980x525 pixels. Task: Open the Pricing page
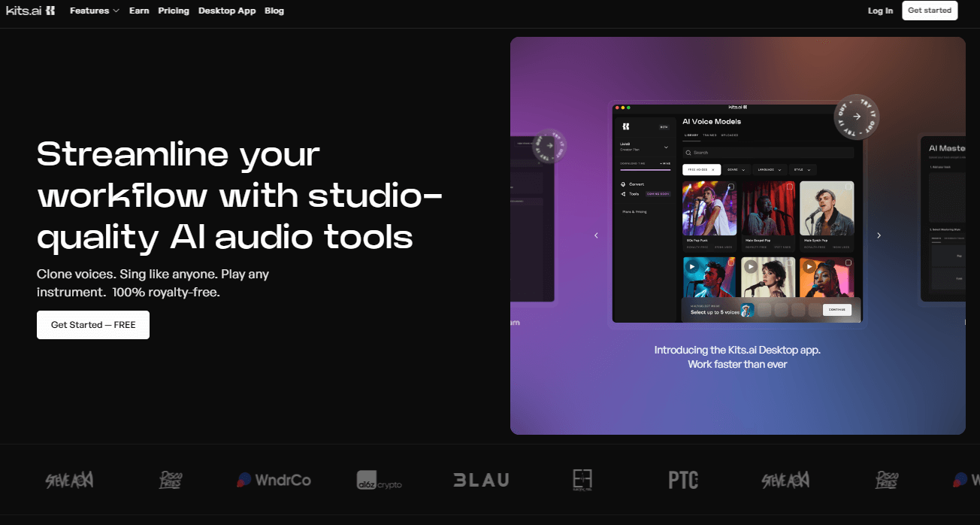click(174, 11)
